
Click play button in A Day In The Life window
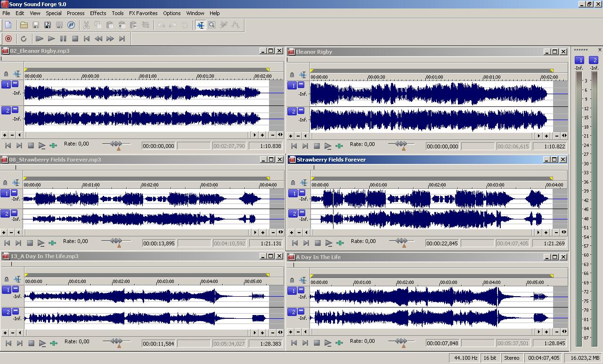point(328,343)
